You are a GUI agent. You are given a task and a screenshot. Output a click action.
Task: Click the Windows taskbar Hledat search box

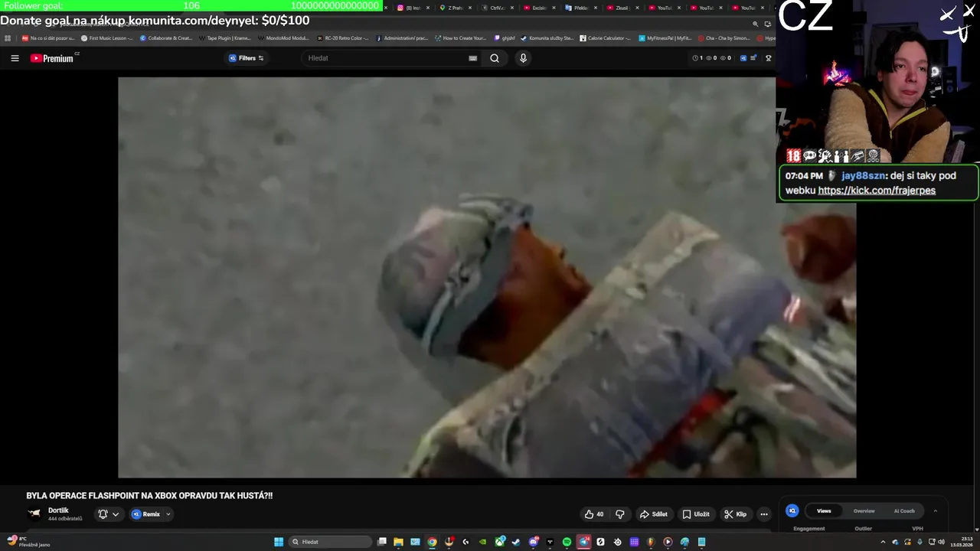331,542
